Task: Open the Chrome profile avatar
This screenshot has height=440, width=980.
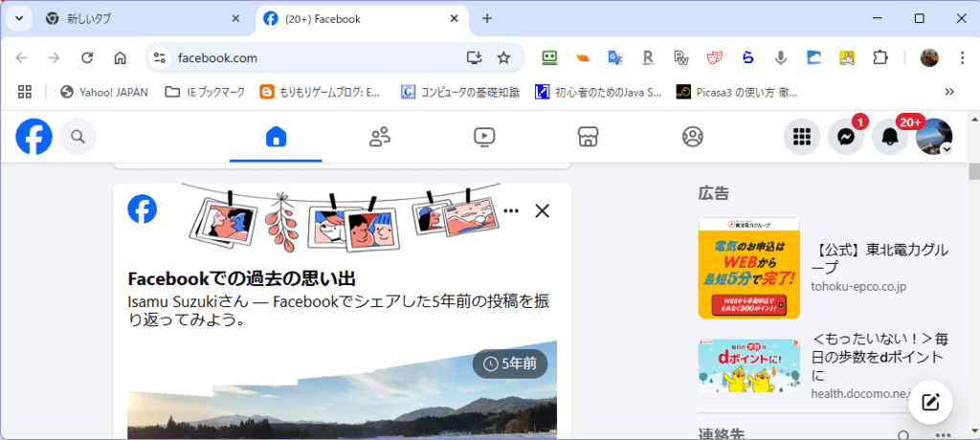Action: [929, 58]
